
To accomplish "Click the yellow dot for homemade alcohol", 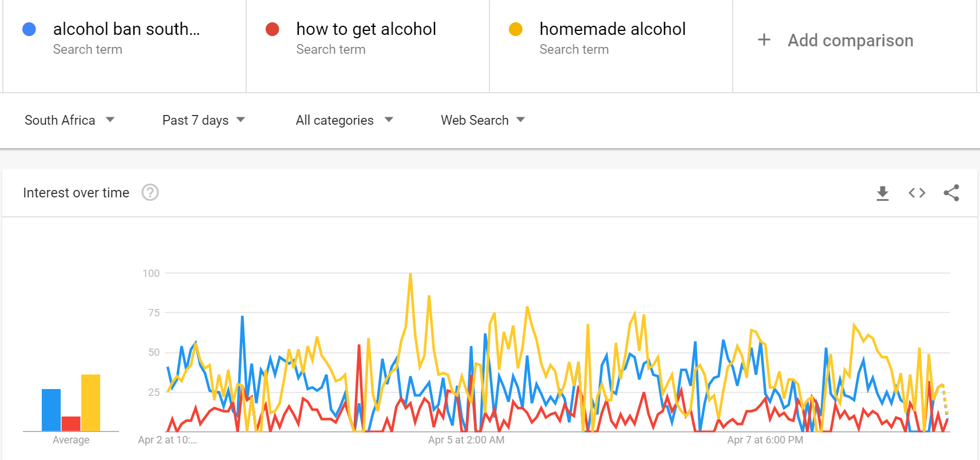I will (516, 29).
